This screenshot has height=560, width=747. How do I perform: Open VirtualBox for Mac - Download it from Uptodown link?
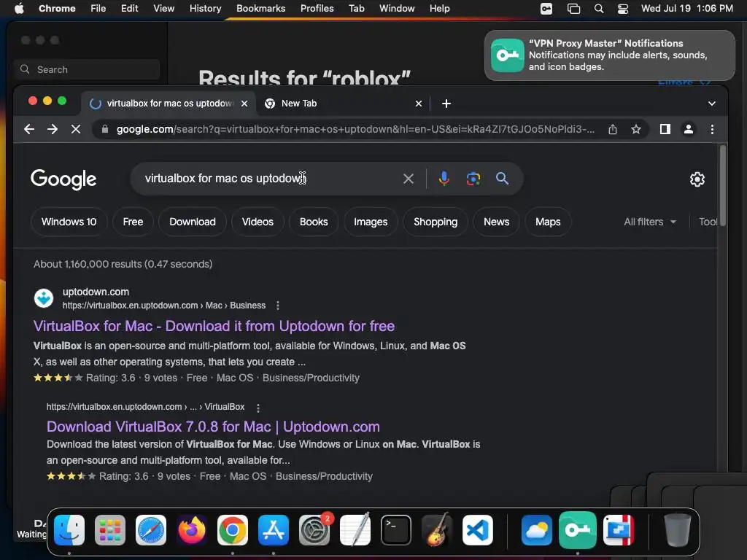pyautogui.click(x=214, y=326)
